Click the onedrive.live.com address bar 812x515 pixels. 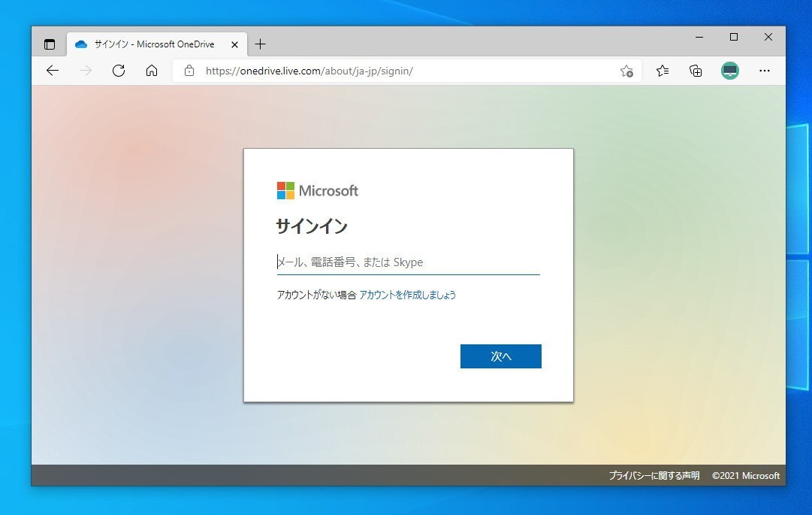[x=406, y=71]
